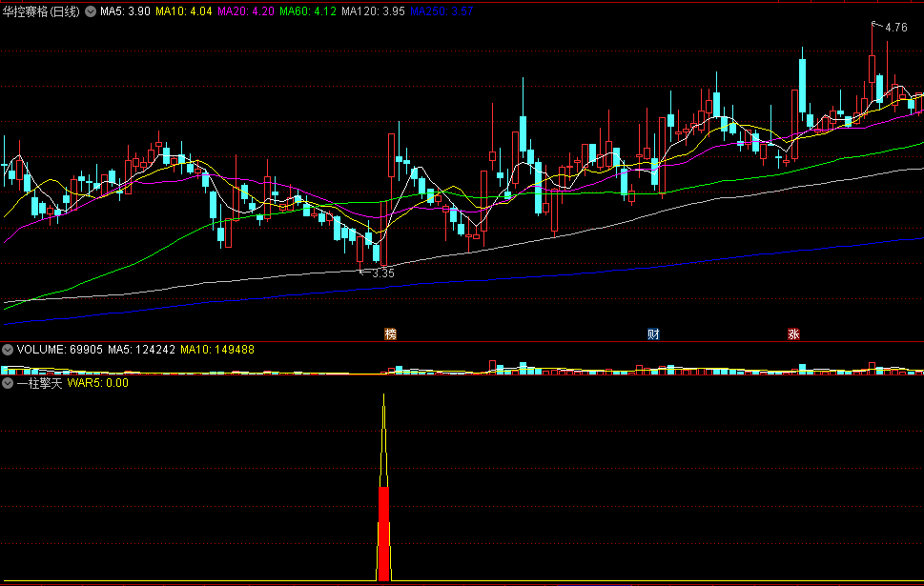Click the MA10: 4.04 label

click(x=184, y=11)
